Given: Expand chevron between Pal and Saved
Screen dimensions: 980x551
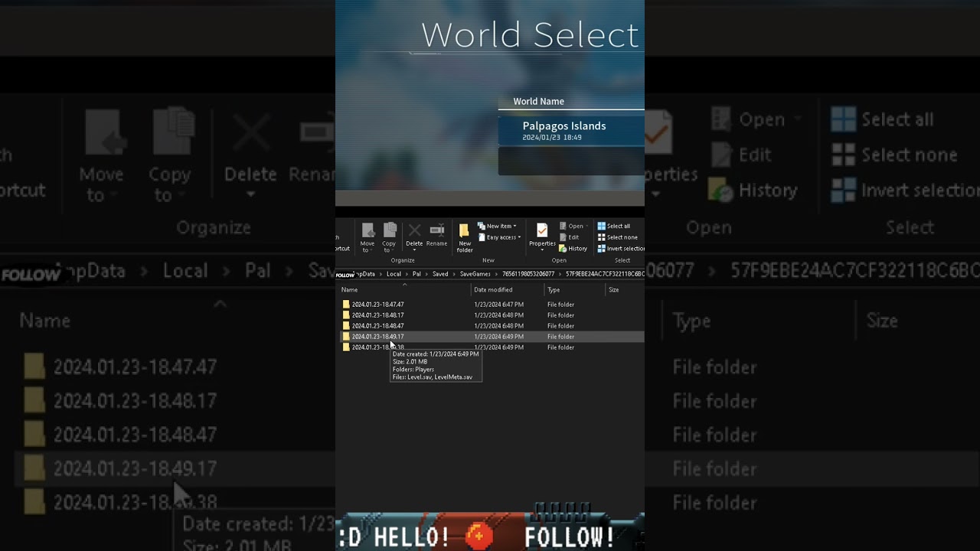Looking at the screenshot, I should click(426, 274).
